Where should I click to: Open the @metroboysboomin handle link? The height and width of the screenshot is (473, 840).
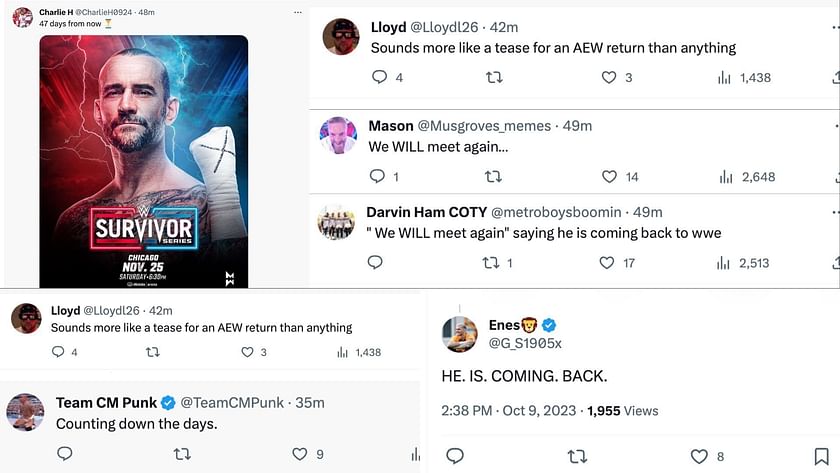pyautogui.click(x=556, y=212)
